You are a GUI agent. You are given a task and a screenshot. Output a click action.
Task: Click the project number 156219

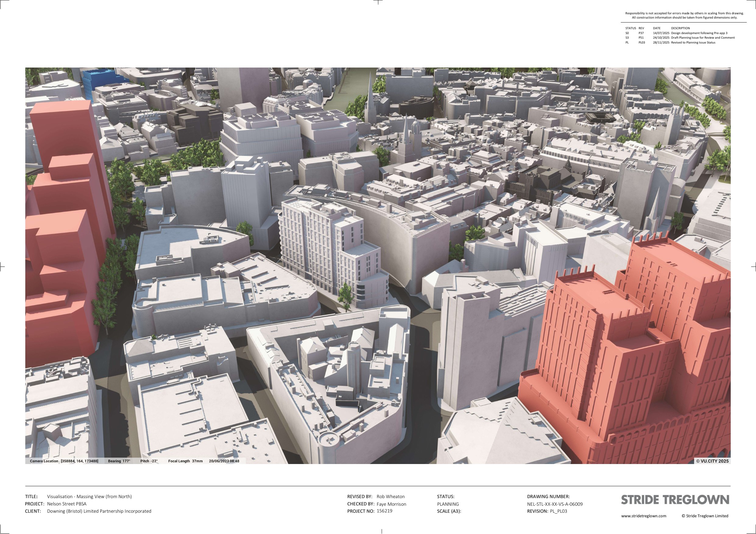[x=384, y=511]
